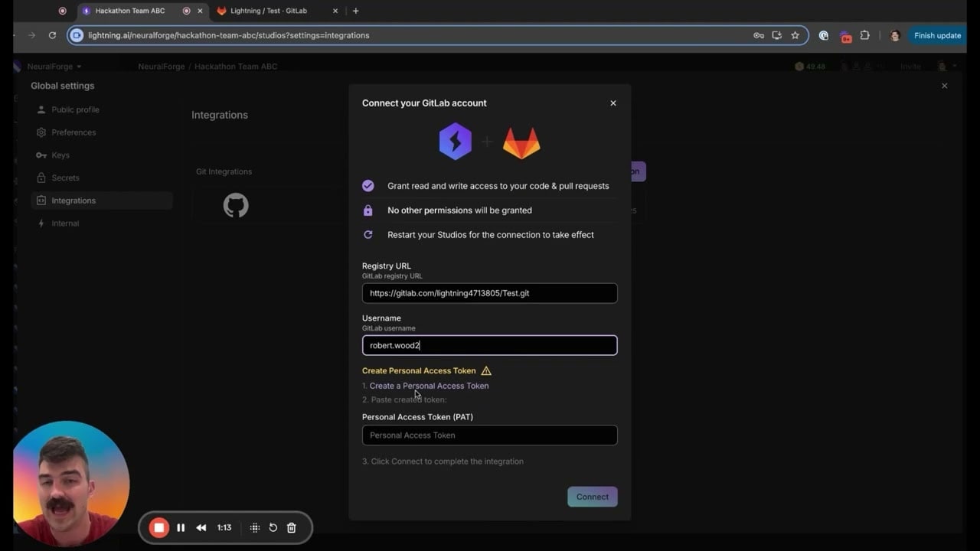The height and width of the screenshot is (551, 980).
Task: Open the browser extensions puzzle icon
Action: coord(864,35)
